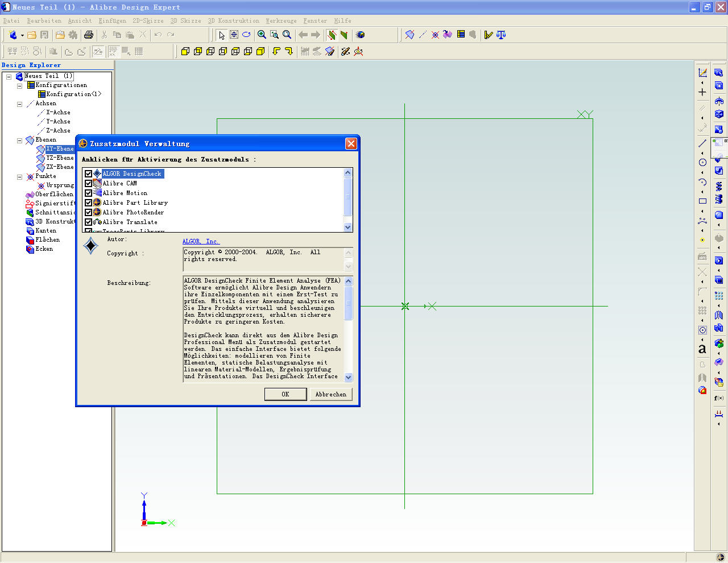Toggle the Alibre CAM checkbox
Screen dimensions: 728x563
point(88,184)
